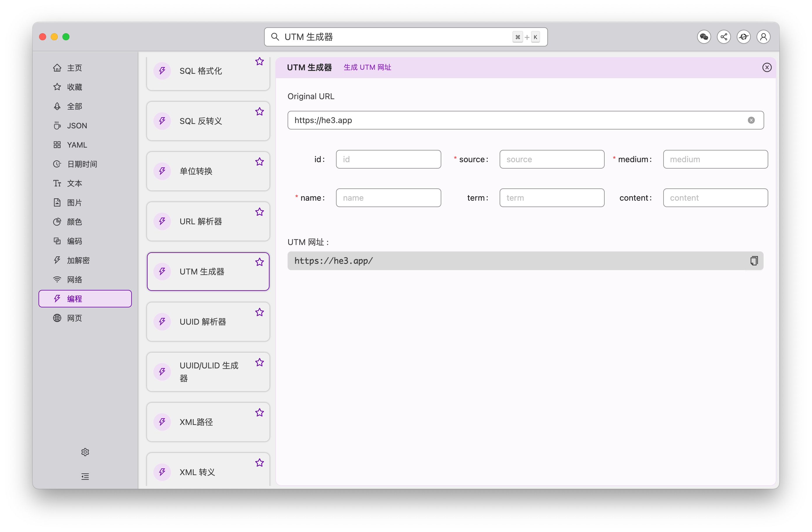Click the lightning icon on 单位转换 card

pyautogui.click(x=162, y=171)
